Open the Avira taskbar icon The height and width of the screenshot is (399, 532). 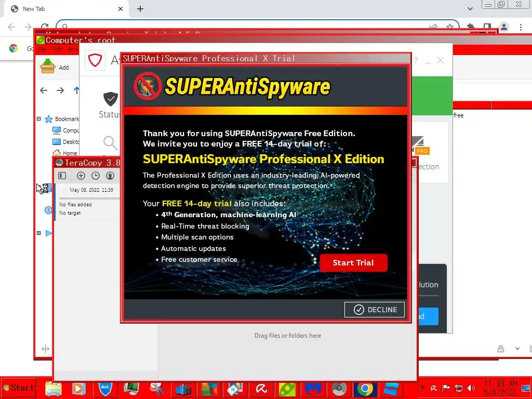click(x=261, y=389)
